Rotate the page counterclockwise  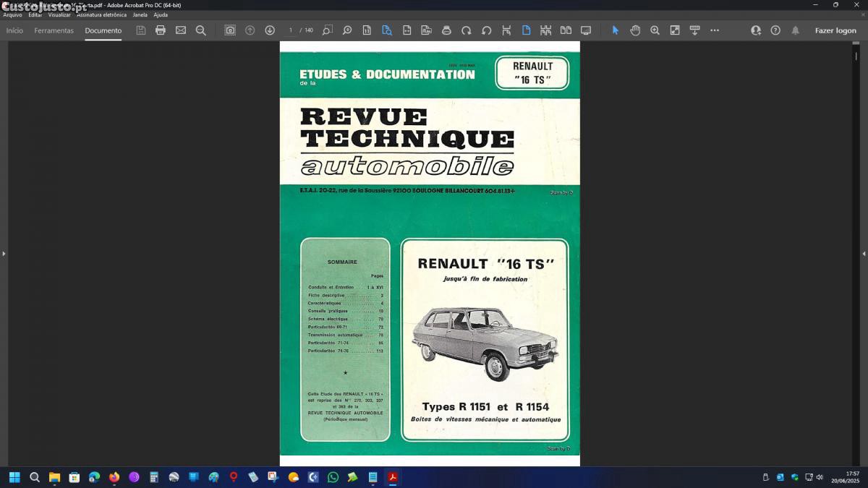coord(486,30)
